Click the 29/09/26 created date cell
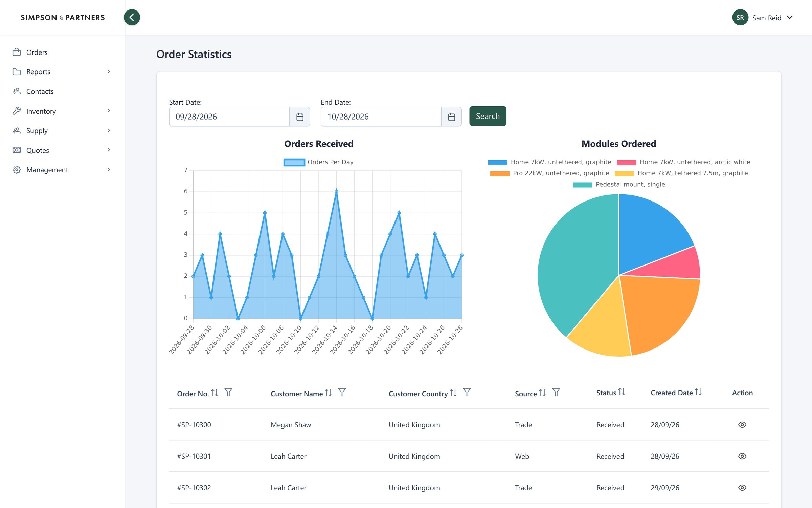The width and height of the screenshot is (812, 508). point(665,488)
